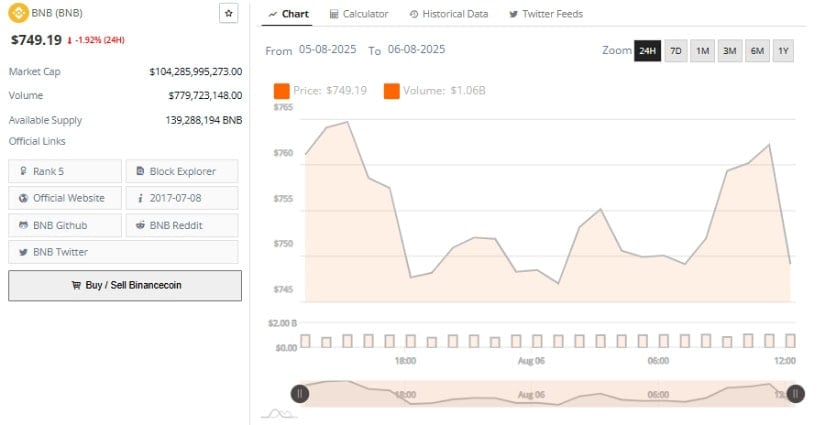Click the cart icon on Buy / Sell button
The height and width of the screenshot is (425, 825).
point(76,285)
